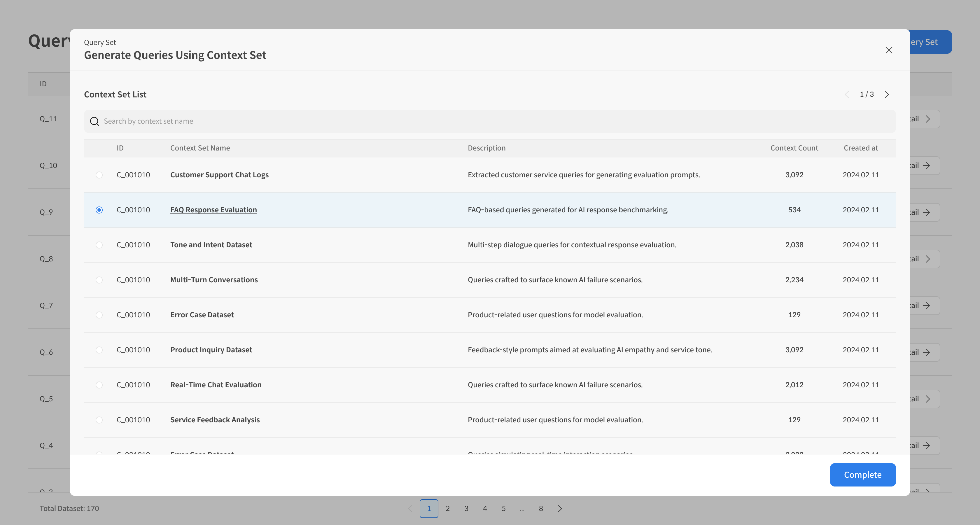980x525 pixels.
Task: Go to previous context set list page
Action: 847,94
